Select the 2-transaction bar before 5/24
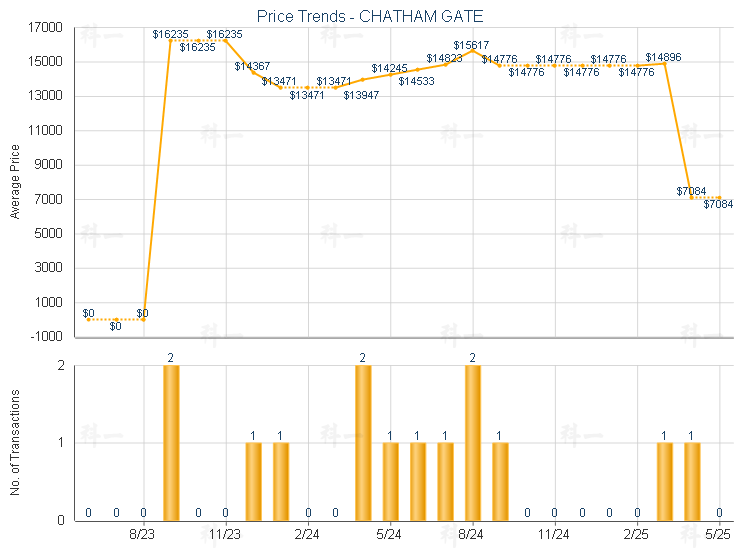 363,442
